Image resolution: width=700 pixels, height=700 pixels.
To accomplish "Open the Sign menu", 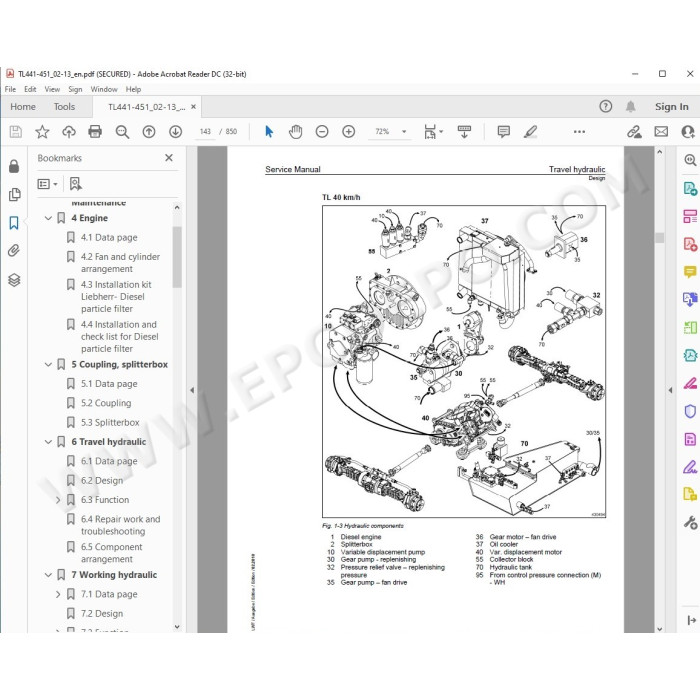I will click(75, 89).
